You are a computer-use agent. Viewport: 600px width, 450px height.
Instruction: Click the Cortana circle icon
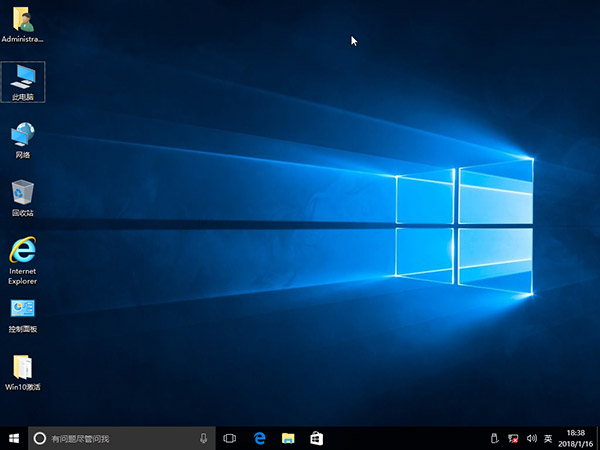click(40, 438)
